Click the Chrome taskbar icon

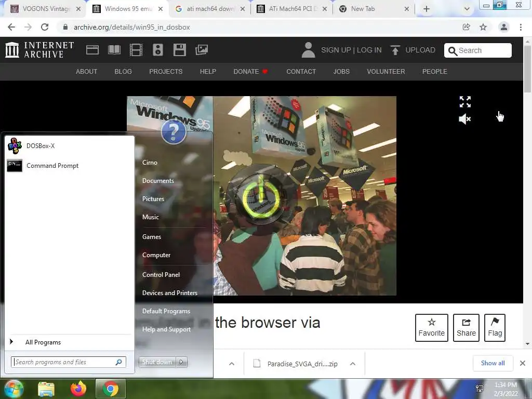111,389
